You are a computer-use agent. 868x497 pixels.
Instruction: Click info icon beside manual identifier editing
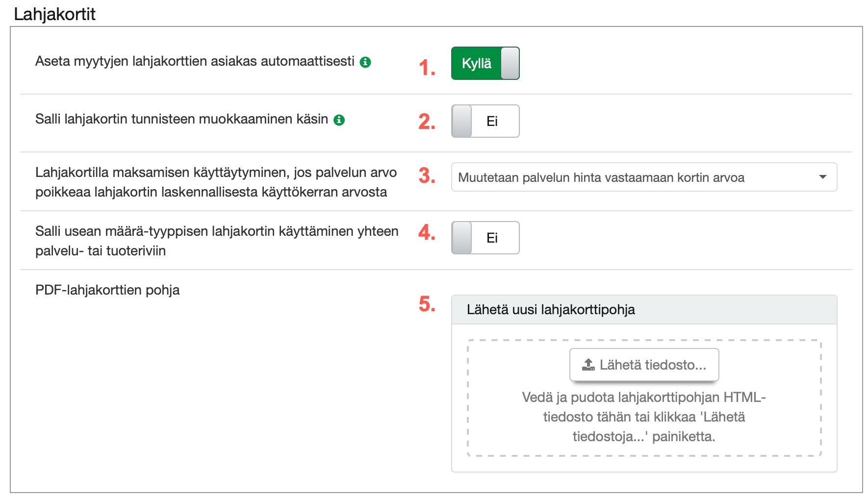click(339, 120)
